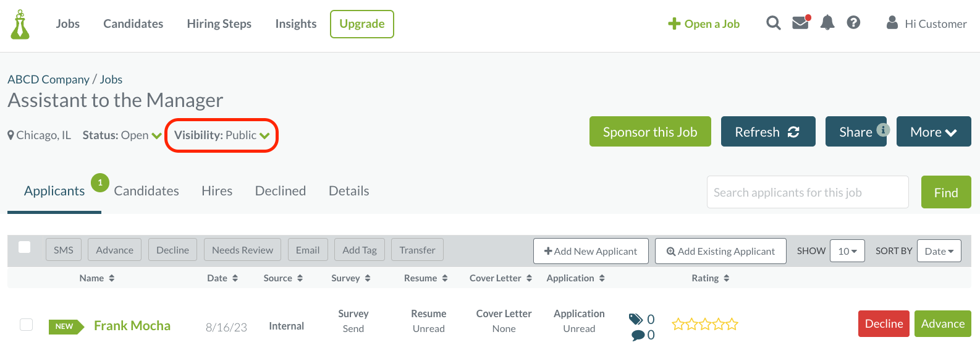Open the ABCD Company breadcrumb link

pos(49,79)
